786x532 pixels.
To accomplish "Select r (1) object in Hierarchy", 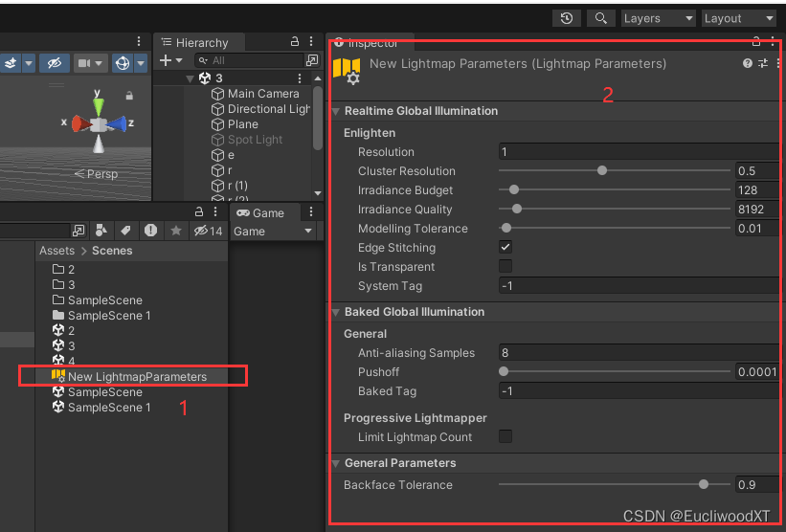I will point(230,186).
